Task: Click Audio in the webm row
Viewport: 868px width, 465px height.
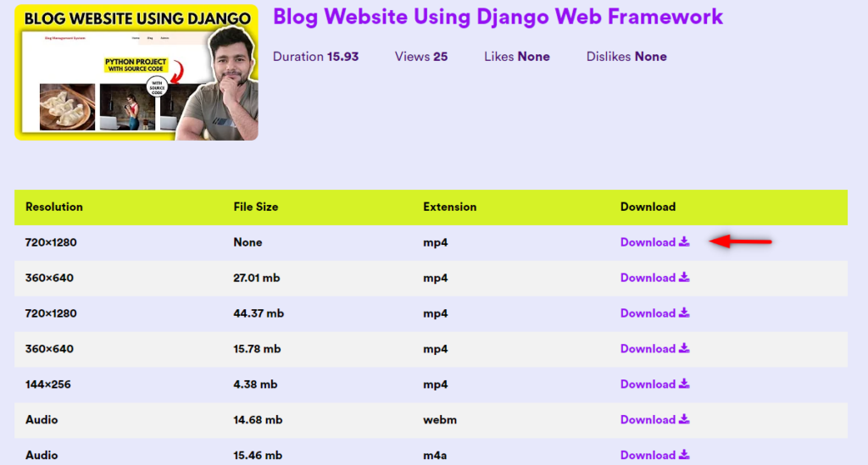Action: coord(42,419)
